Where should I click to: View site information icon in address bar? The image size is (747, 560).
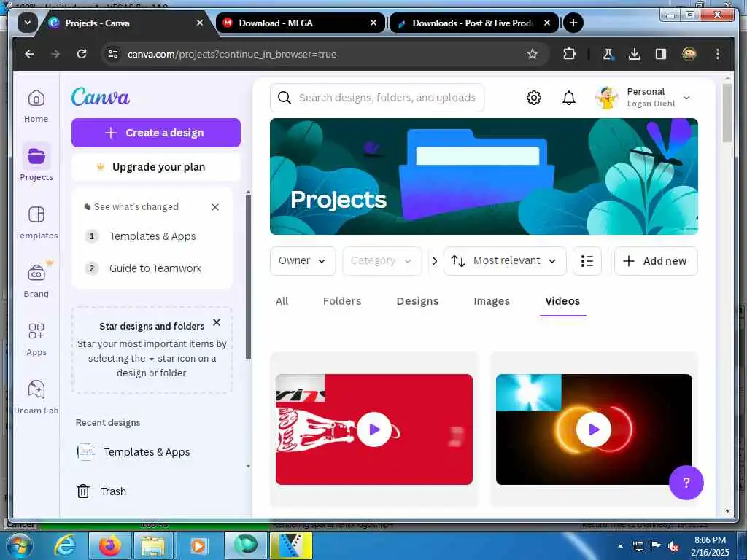point(113,54)
